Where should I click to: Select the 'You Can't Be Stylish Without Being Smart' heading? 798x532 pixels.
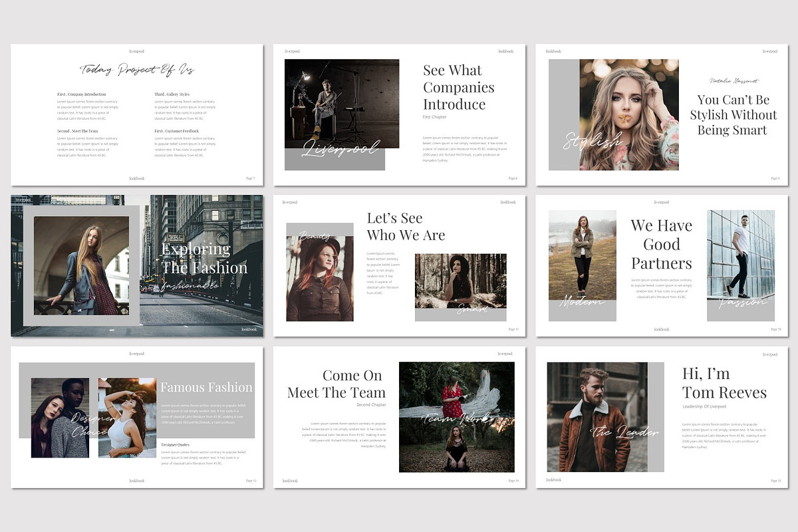click(x=733, y=114)
